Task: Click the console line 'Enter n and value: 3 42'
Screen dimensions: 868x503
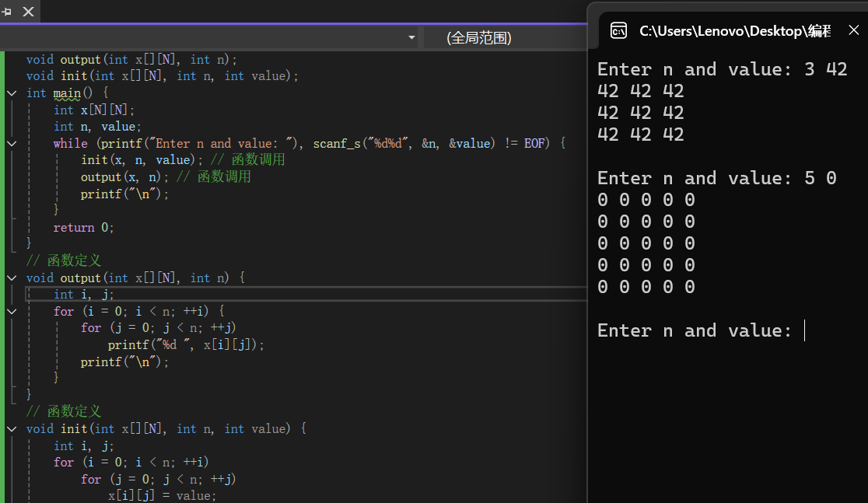Action: 723,69
